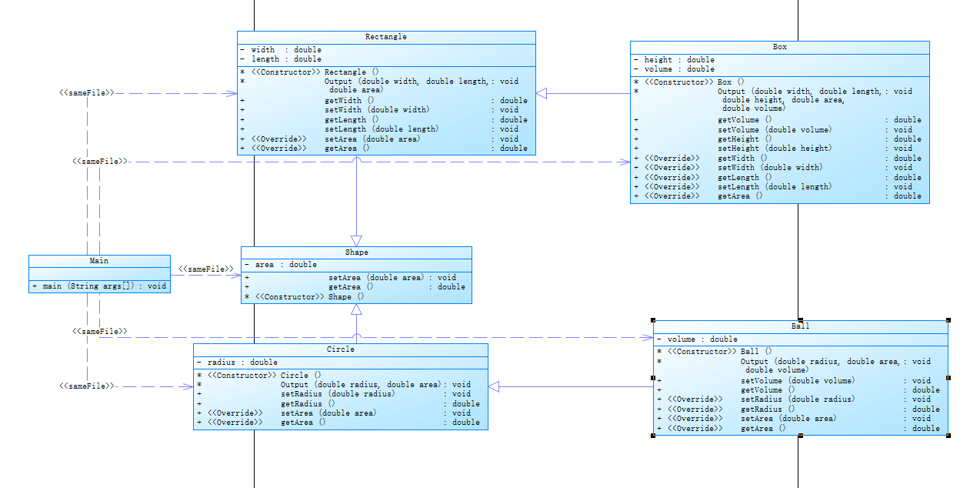Click getArea () in the Shape class

coord(355,287)
